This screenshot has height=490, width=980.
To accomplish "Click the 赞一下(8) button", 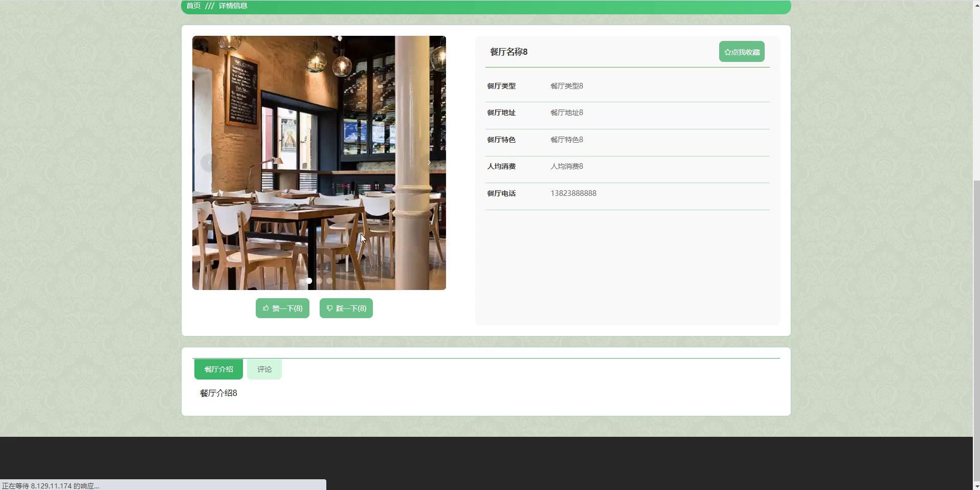I will (282, 308).
